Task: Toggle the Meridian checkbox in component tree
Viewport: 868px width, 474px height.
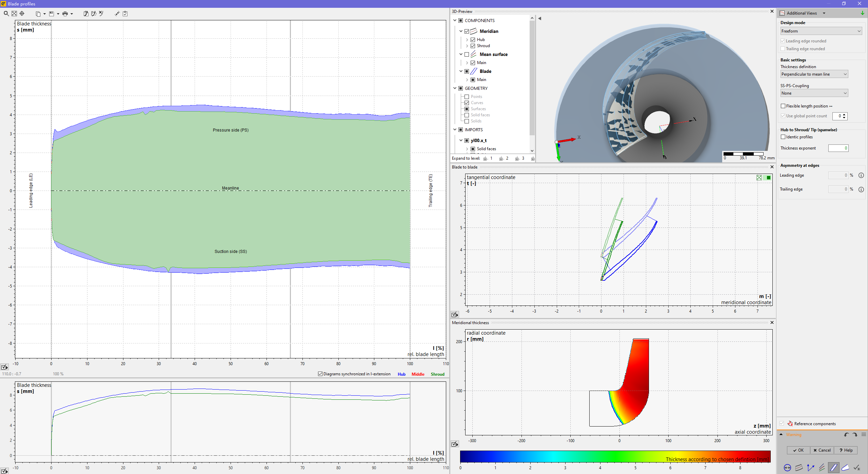Action: [467, 31]
